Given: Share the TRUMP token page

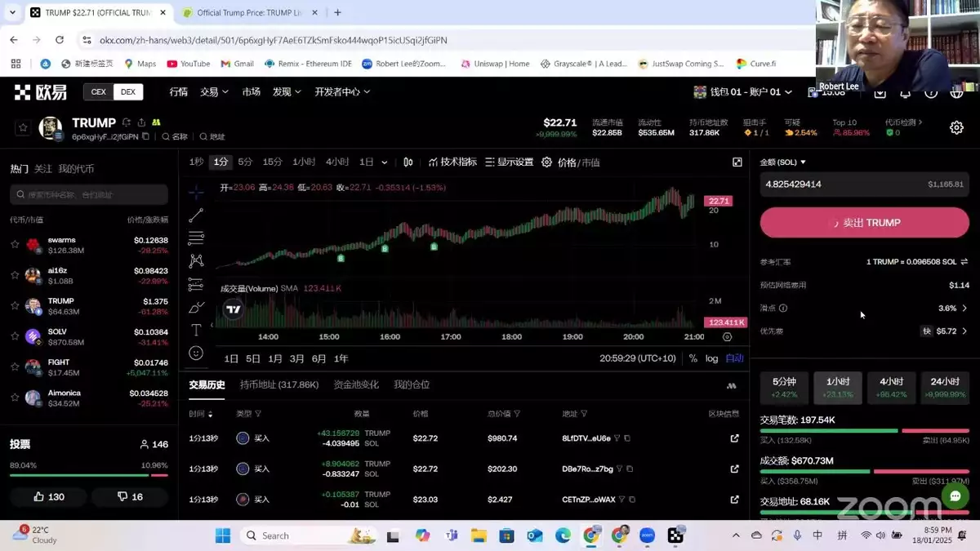Looking at the screenshot, I should click(x=141, y=122).
